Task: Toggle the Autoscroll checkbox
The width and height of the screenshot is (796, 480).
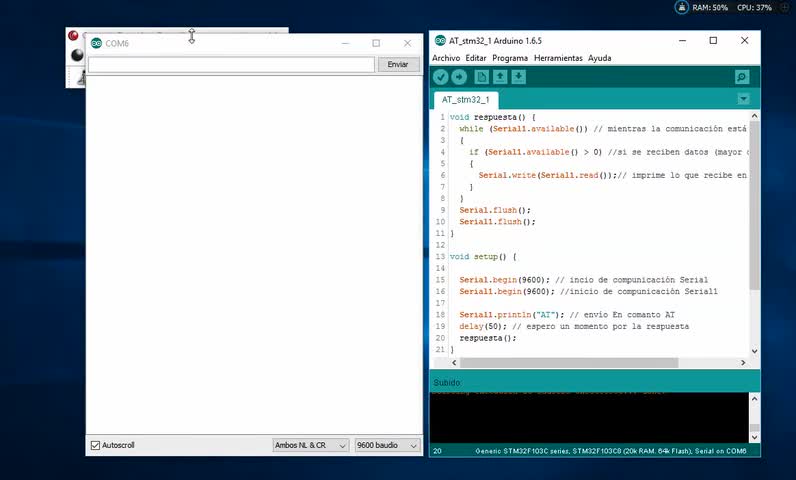Action: point(95,445)
